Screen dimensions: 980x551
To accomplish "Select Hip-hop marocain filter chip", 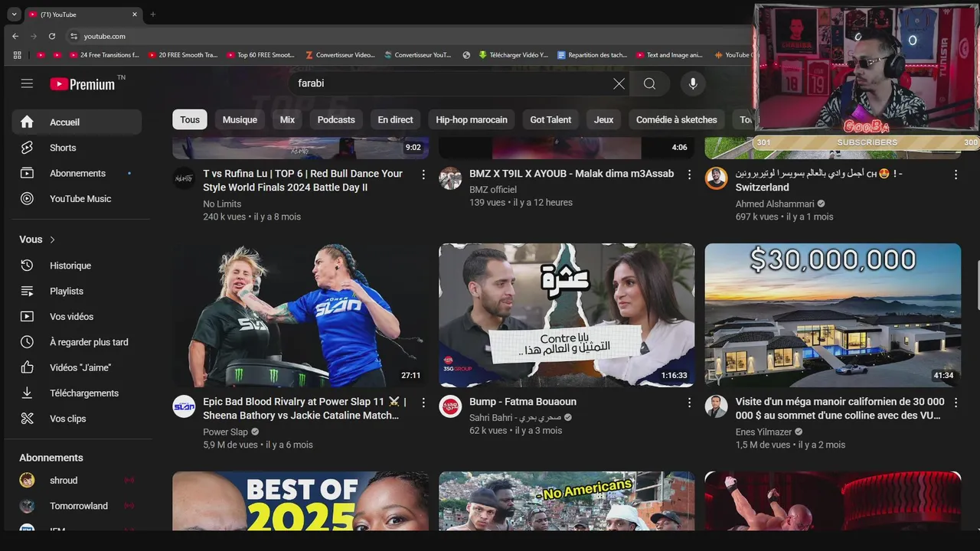I will (x=472, y=119).
